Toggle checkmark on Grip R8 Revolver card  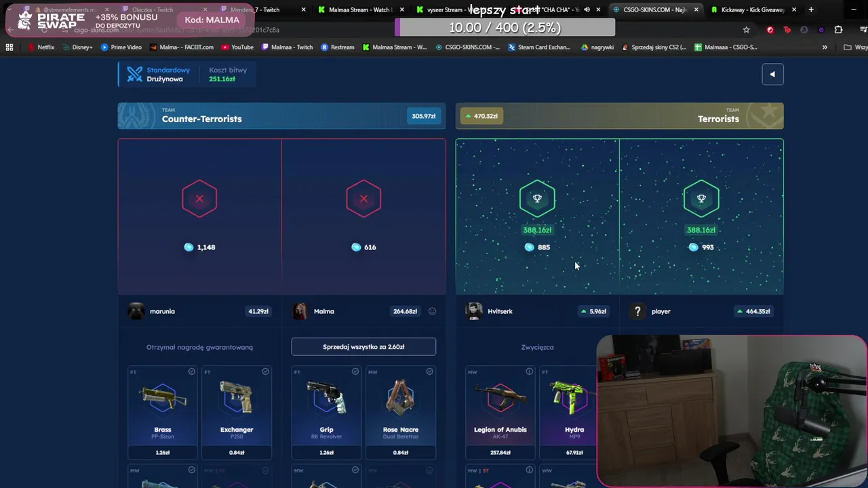point(355,371)
